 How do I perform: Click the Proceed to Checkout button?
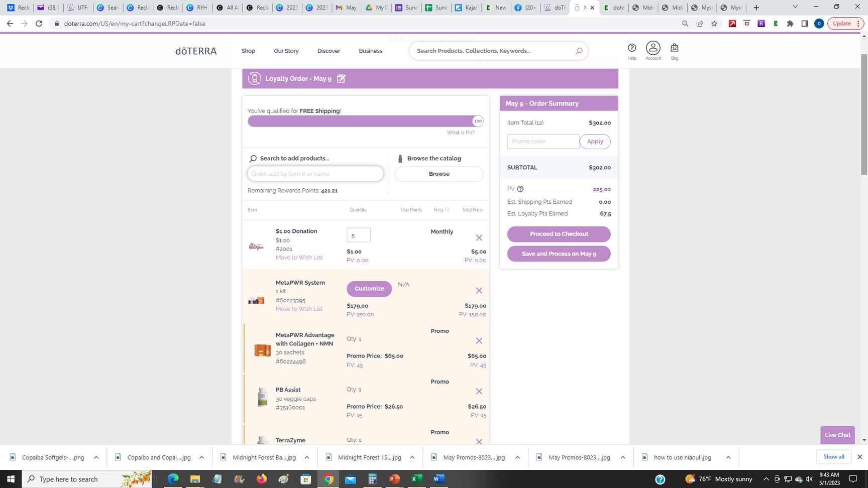click(559, 234)
